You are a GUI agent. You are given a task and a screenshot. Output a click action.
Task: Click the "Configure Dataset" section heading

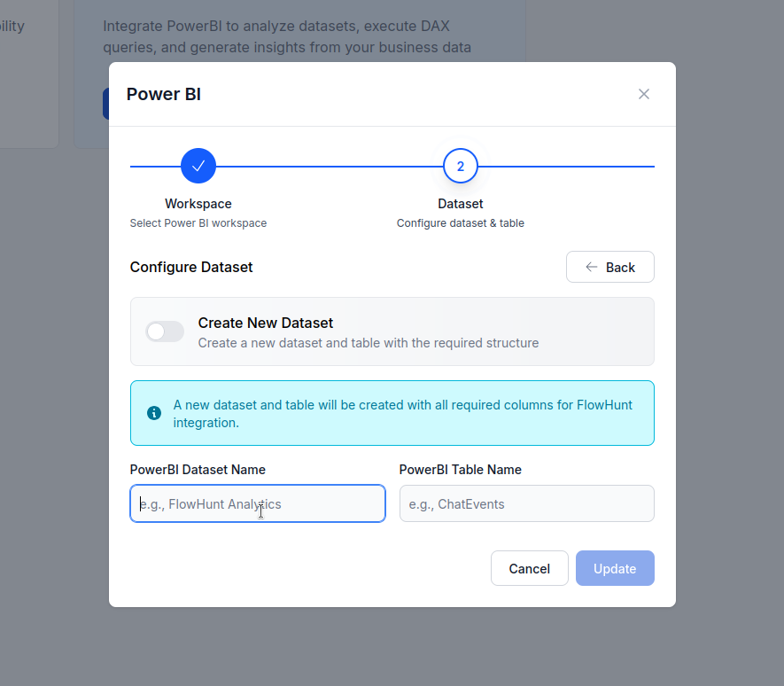pos(191,267)
